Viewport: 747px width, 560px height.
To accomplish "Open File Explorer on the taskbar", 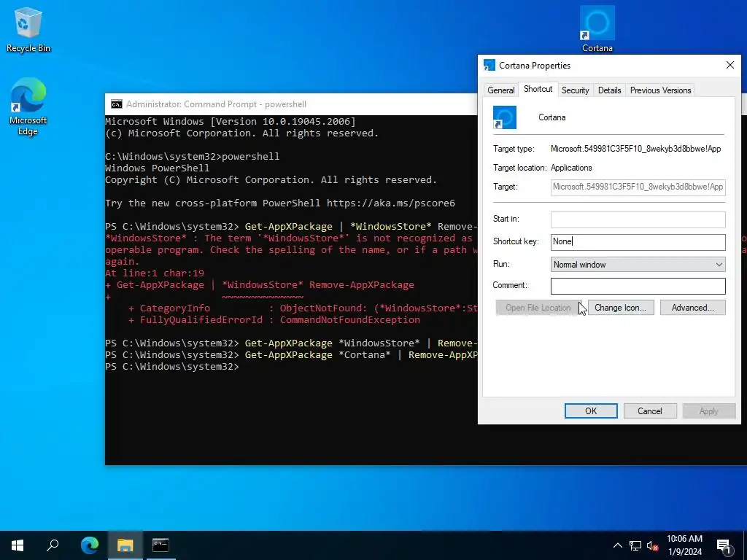I will (125, 545).
